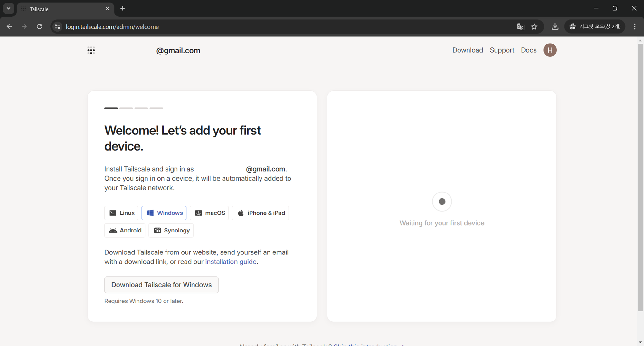Screen dimensions: 644x346
Task: Open the tab search dropdown arrow
Action: click(x=9, y=8)
